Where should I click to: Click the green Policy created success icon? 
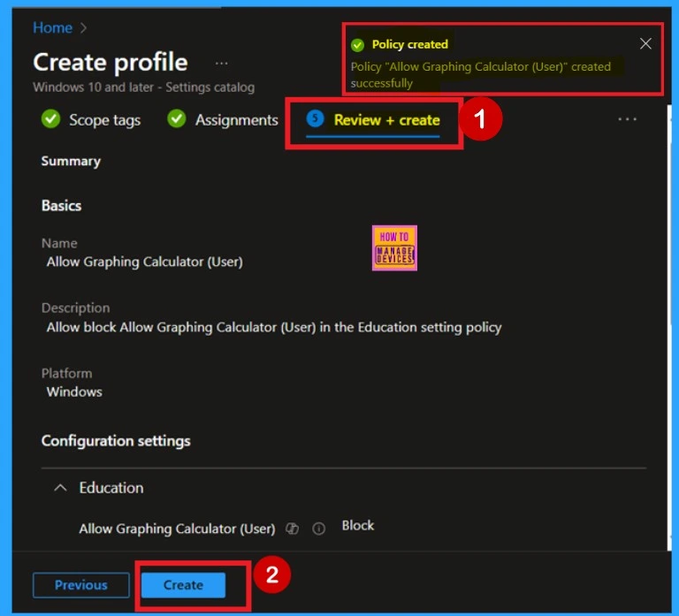(358, 44)
